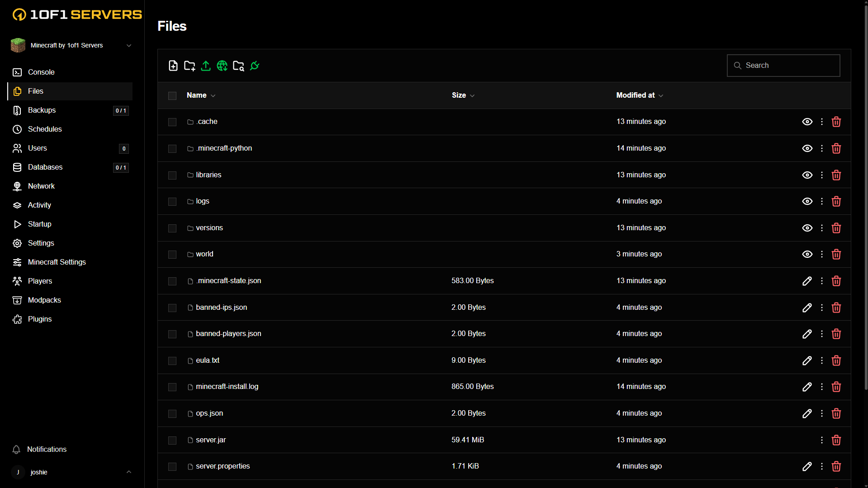The width and height of the screenshot is (868, 488).
Task: Expand the Minecraft by 1of1 Servers dropdown
Action: 129,45
